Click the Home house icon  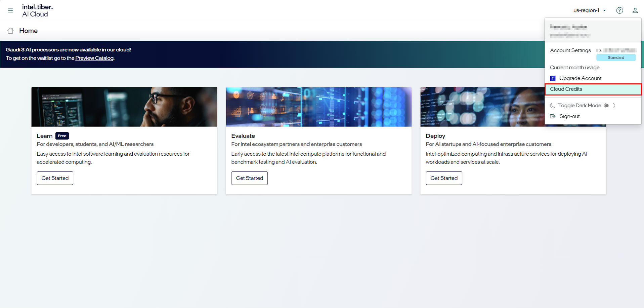(10, 31)
